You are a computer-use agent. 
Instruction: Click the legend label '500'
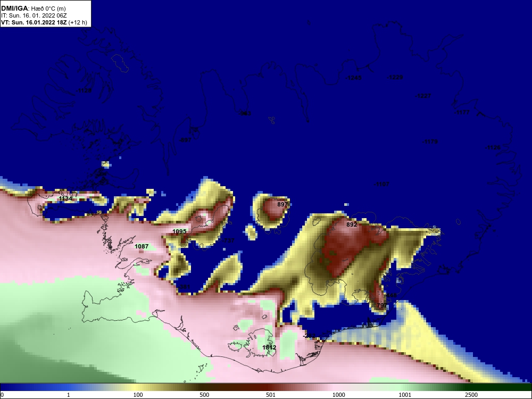pyautogui.click(x=205, y=395)
